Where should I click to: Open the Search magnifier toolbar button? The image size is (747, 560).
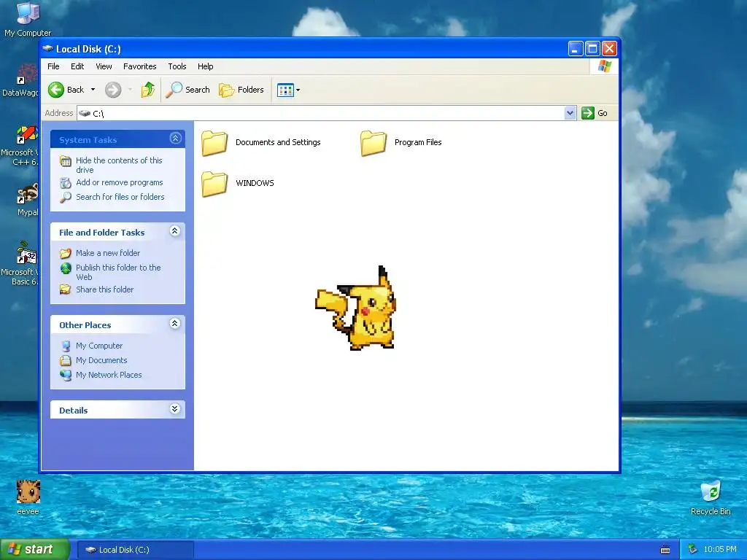coord(187,90)
